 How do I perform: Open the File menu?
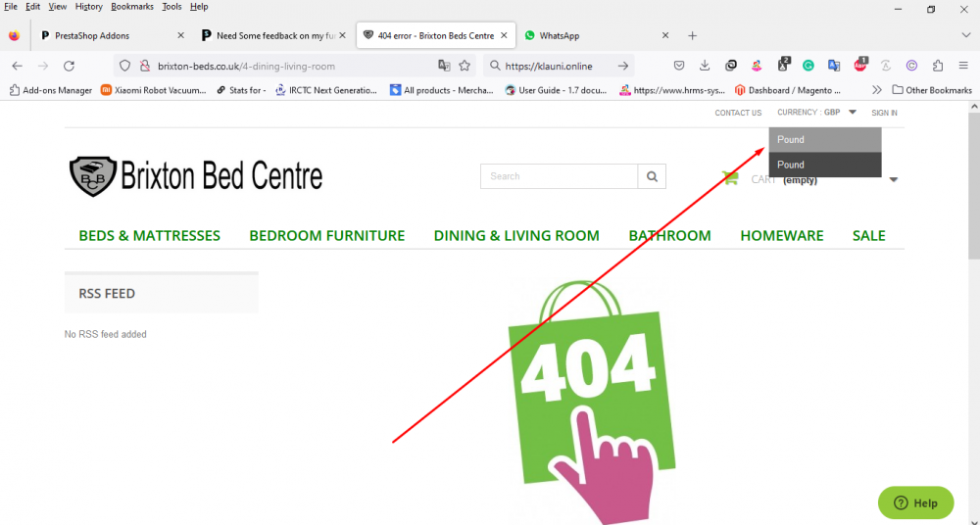(x=11, y=7)
